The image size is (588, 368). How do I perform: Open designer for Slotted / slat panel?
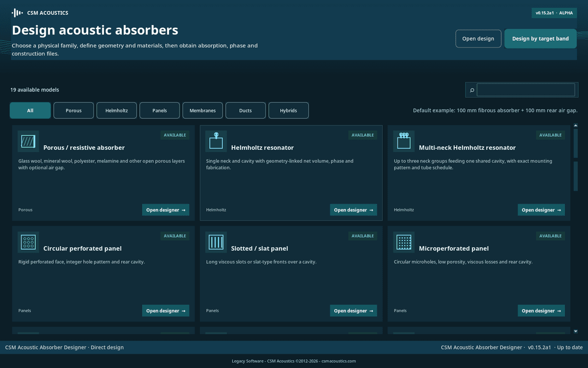coord(353,311)
